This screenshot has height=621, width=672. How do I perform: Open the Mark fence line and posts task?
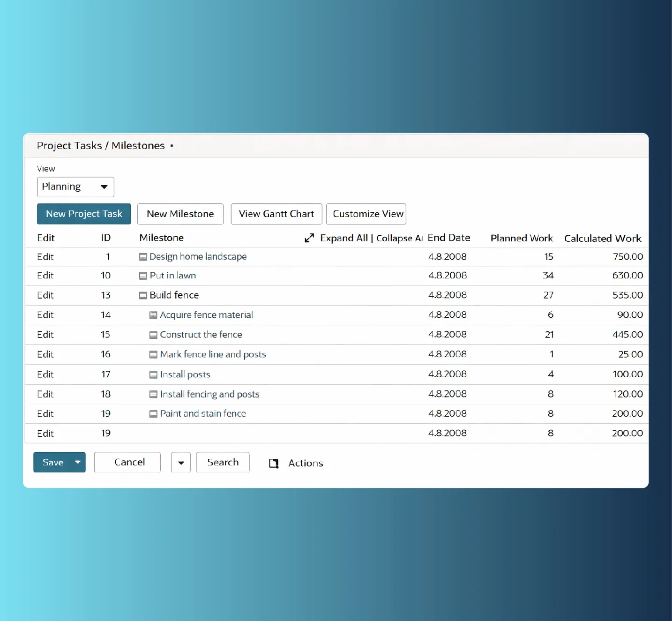pyautogui.click(x=213, y=354)
